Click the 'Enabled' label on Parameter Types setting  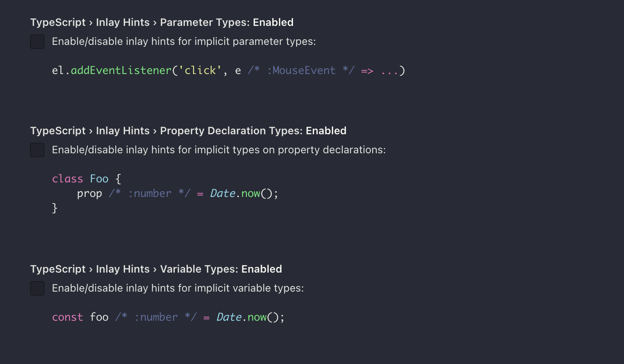273,22
